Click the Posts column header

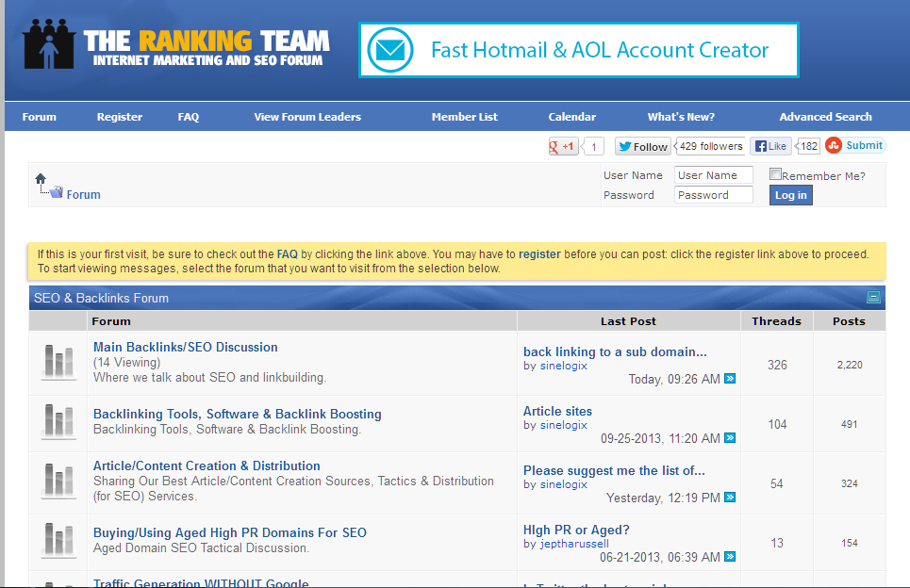pos(849,321)
